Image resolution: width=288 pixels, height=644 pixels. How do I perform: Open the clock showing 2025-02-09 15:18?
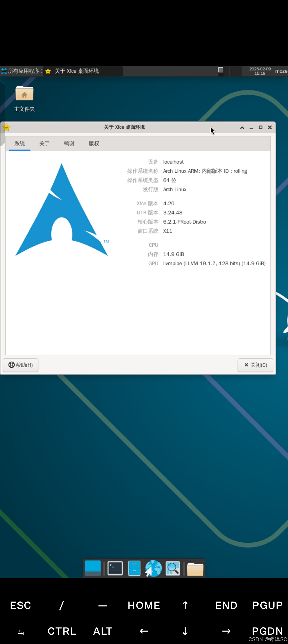tap(260, 71)
